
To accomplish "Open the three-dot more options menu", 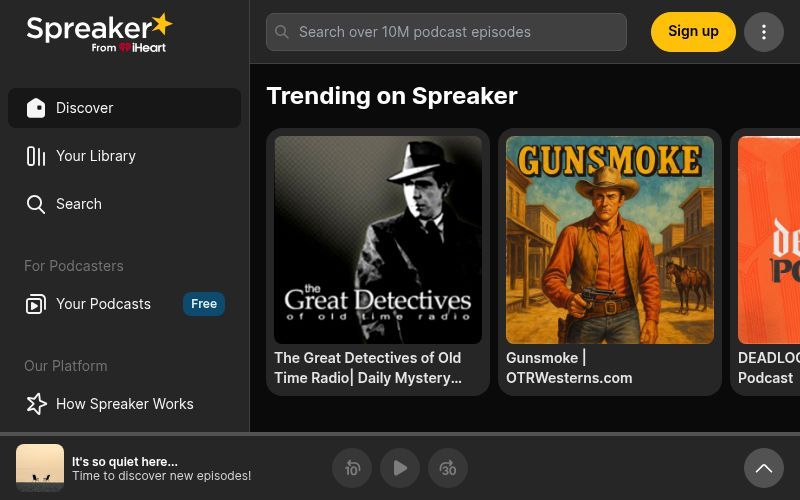I will pos(764,32).
